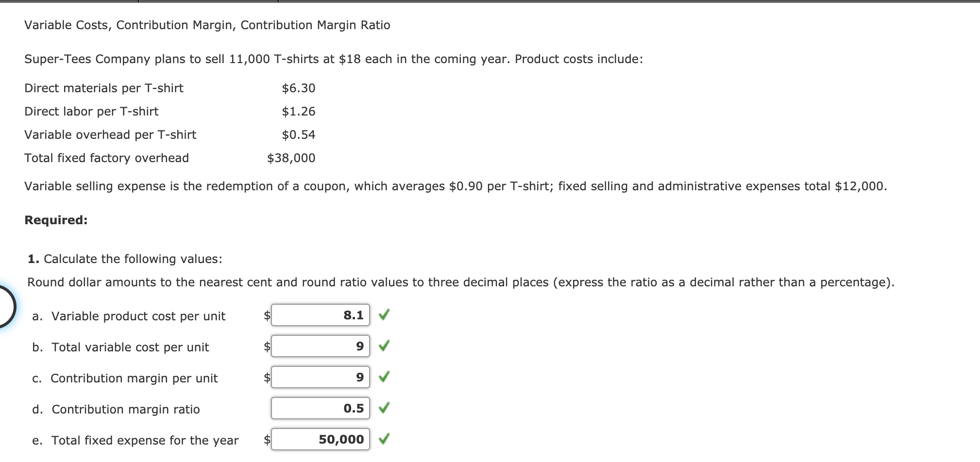Screen dimensions: 980x462
Task: Select the Variable product cost answer field showing 8.1
Action: [321, 315]
